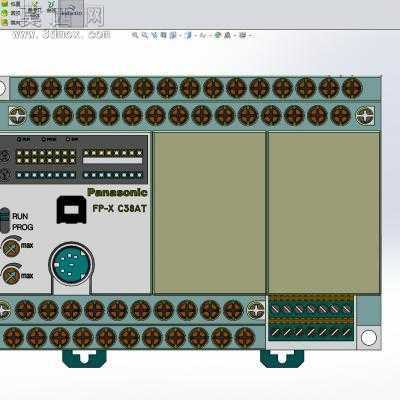Select the FP-X C38AT model label
400x400 pixels.
pyautogui.click(x=119, y=209)
